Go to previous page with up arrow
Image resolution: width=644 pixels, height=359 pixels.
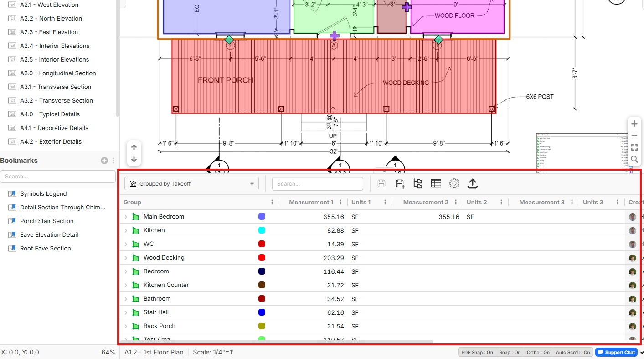pos(134,147)
